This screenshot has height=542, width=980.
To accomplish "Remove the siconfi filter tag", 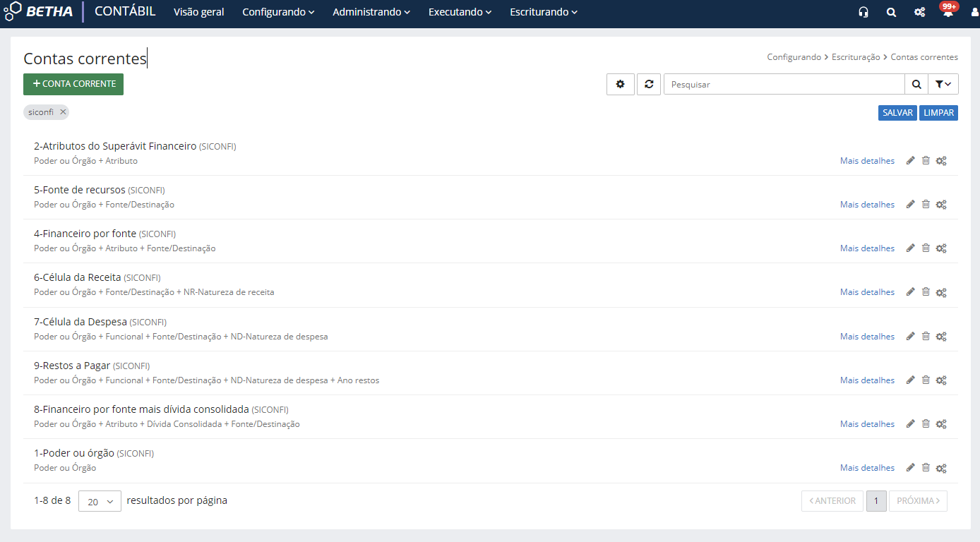I will tap(63, 112).
